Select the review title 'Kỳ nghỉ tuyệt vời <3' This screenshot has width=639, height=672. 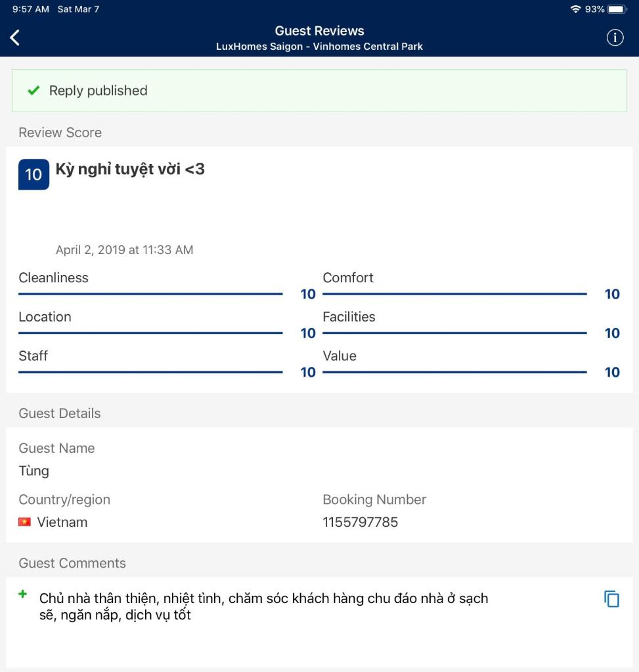coord(130,169)
